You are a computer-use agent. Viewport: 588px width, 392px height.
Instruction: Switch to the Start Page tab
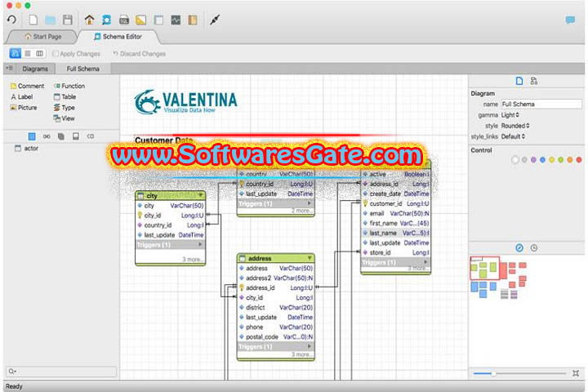point(42,37)
